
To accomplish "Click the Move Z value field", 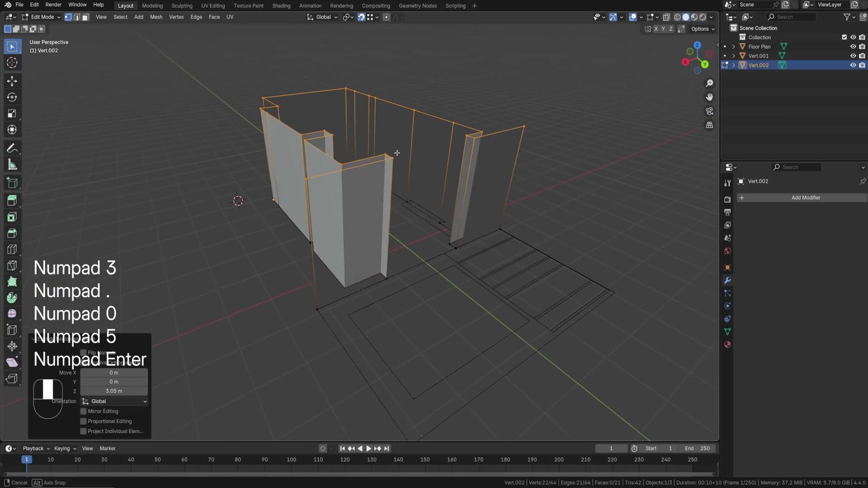I will click(114, 391).
